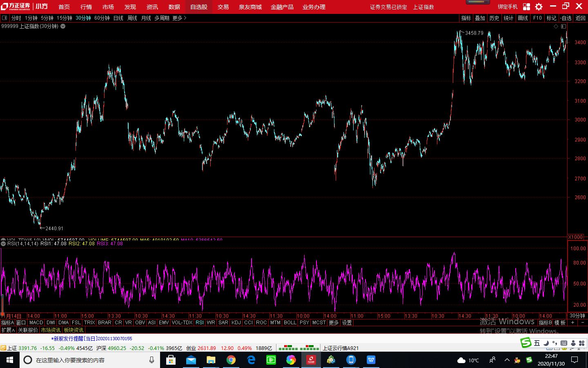Click red 方正证券 app in taskbar
Image resolution: width=588 pixels, height=368 pixels.
coord(311,360)
